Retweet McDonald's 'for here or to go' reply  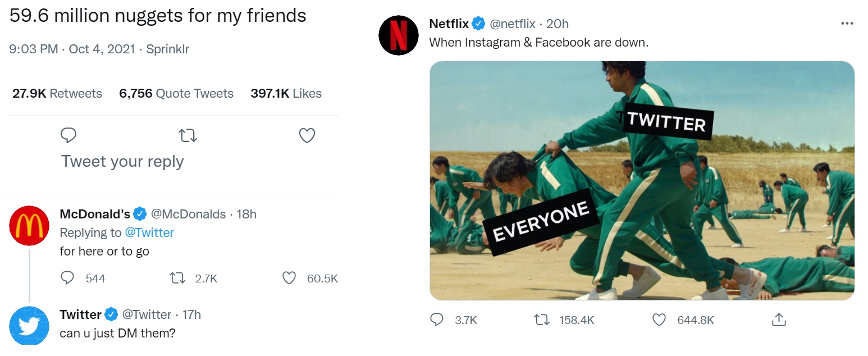tap(178, 278)
